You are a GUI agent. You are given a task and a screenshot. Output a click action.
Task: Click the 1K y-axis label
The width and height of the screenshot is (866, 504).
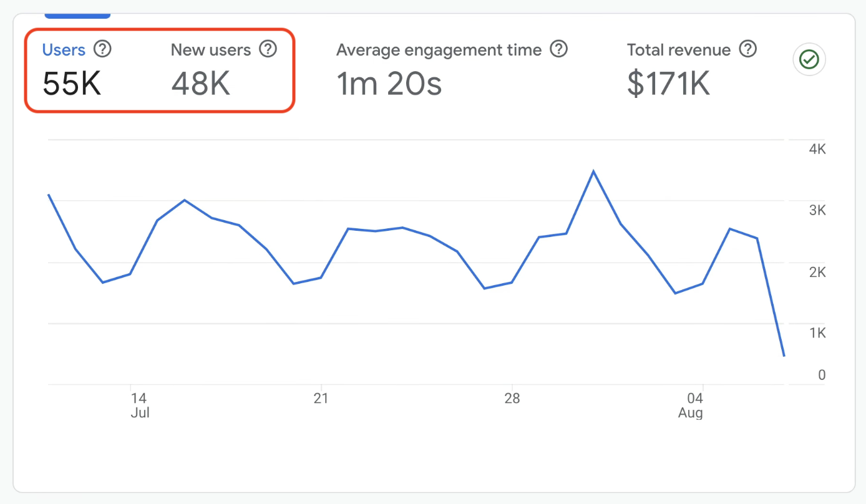817,333
